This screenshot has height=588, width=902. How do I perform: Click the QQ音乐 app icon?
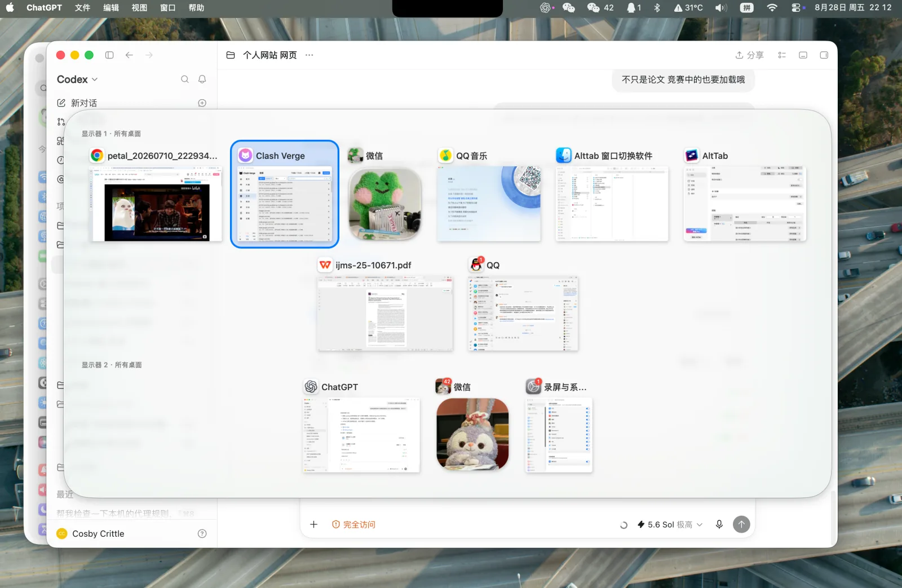[446, 156]
